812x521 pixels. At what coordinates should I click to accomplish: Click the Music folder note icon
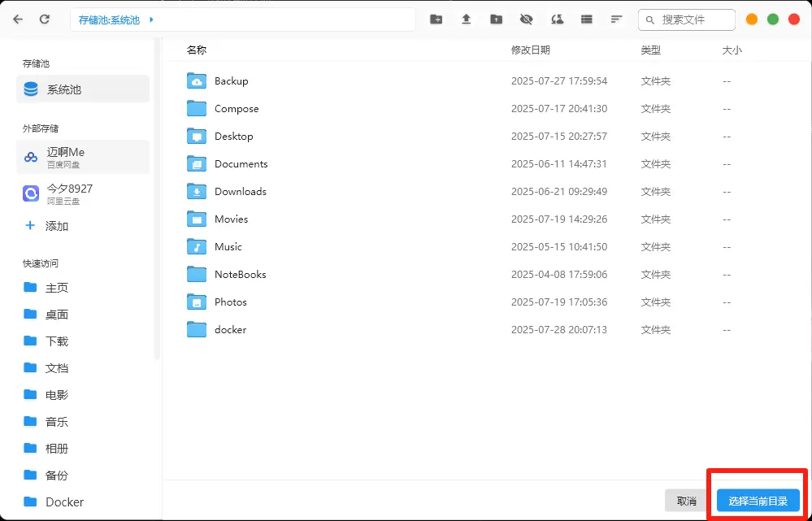pyautogui.click(x=197, y=246)
